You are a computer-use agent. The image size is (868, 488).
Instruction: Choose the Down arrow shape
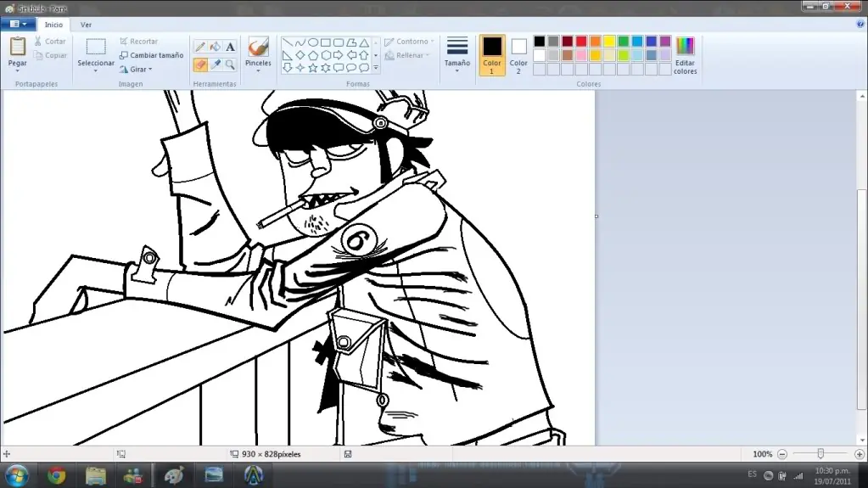click(288, 68)
